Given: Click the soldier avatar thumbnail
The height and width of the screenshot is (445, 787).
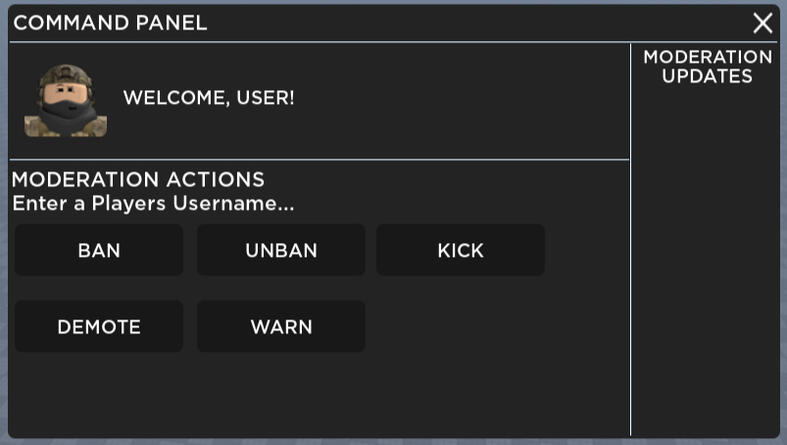Looking at the screenshot, I should coord(66,100).
